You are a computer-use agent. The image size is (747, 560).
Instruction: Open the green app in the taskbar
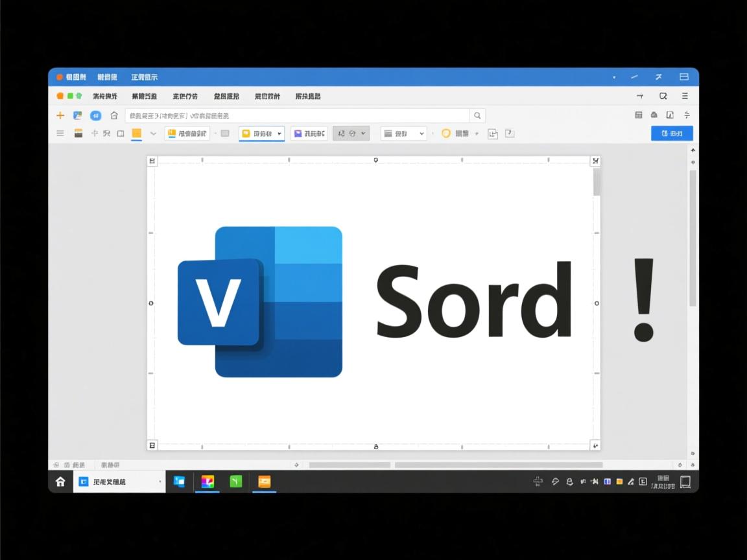(236, 482)
